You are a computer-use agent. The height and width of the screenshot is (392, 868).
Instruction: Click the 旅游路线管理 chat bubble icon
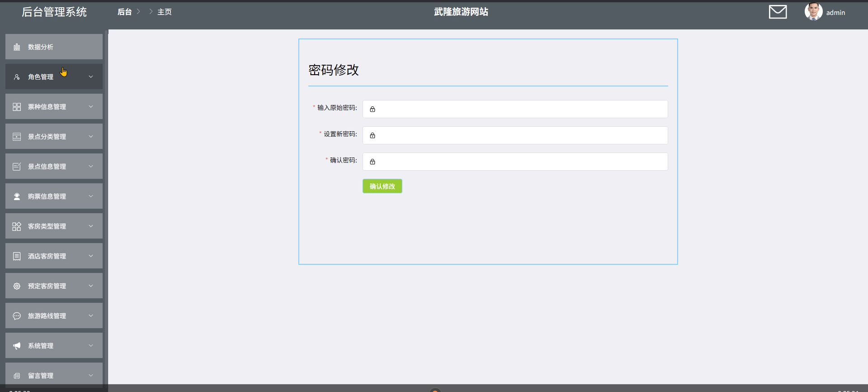(x=17, y=316)
